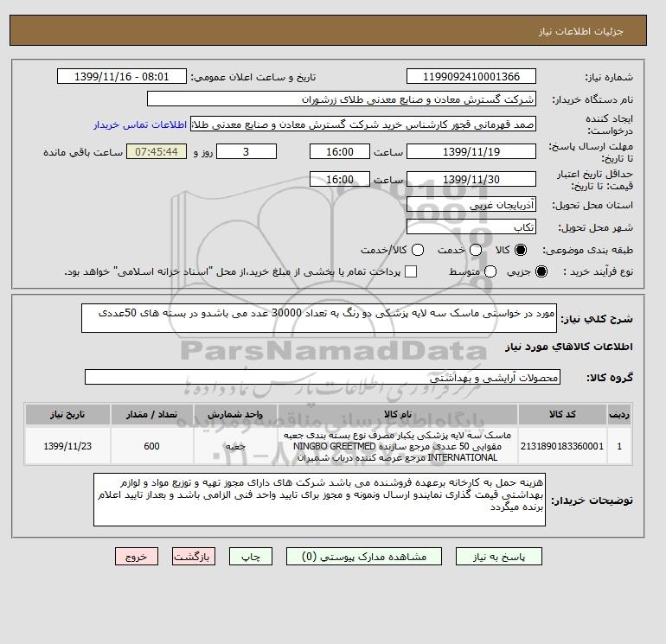The height and width of the screenshot is (644, 666).
Task: Click the announcement date field 1399/11/16 - 08:01
Action: [122, 76]
